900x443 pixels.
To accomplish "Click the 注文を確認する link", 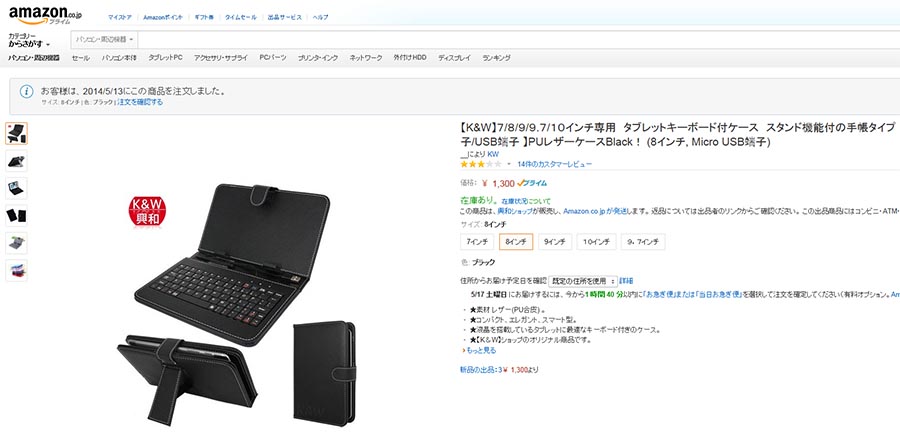I will pyautogui.click(x=140, y=102).
